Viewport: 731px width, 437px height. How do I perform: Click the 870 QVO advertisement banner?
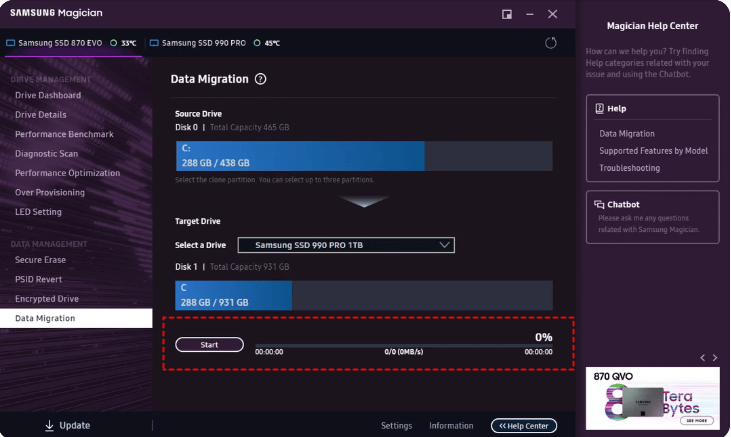point(652,399)
